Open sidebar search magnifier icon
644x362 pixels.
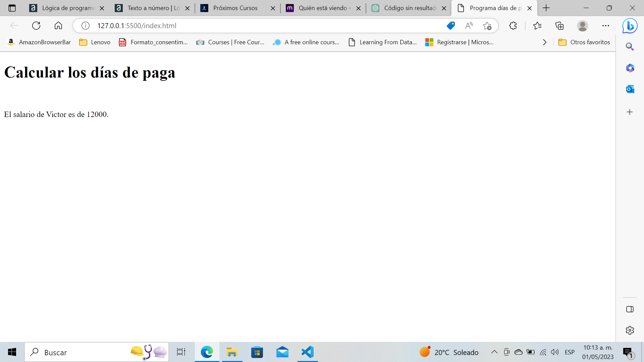tap(630, 47)
